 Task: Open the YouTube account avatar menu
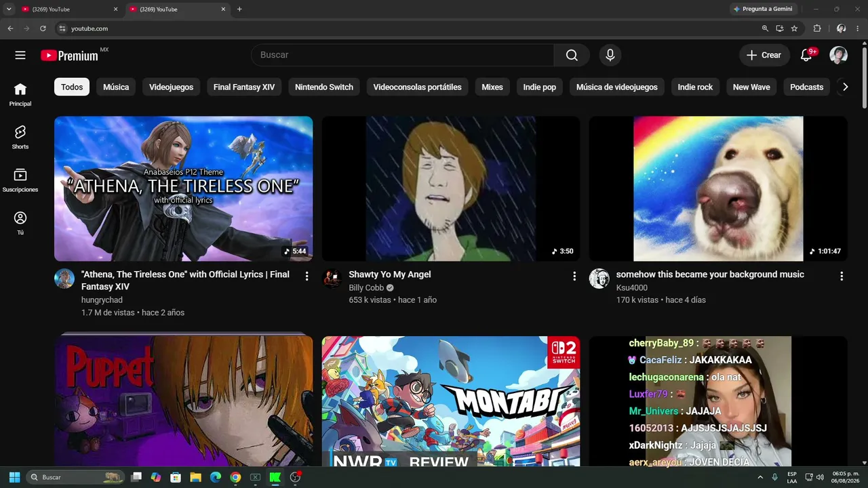[838, 56]
